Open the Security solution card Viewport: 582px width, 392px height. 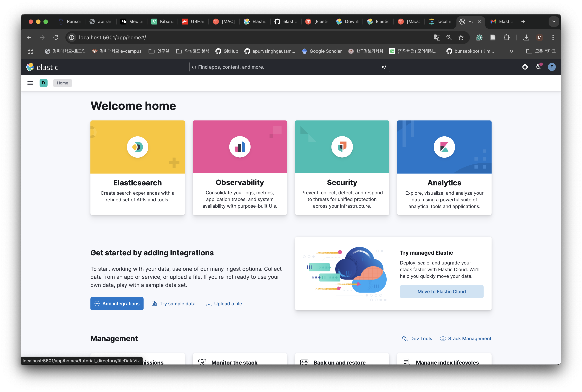pyautogui.click(x=342, y=167)
